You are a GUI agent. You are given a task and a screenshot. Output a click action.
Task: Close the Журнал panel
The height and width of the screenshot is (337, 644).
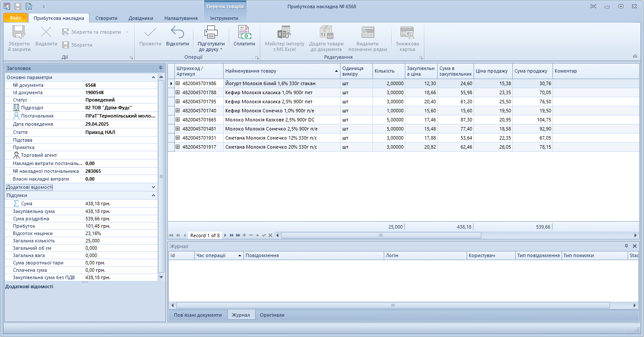(635, 246)
